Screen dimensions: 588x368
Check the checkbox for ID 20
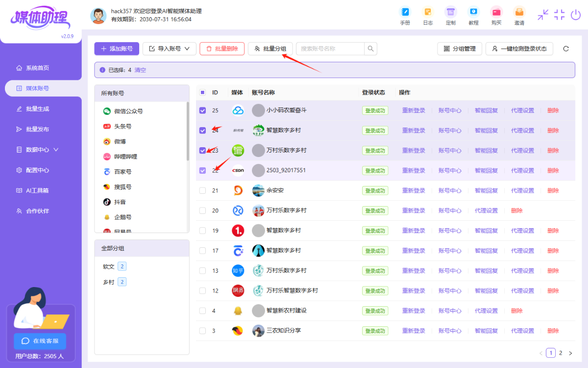[x=202, y=210]
